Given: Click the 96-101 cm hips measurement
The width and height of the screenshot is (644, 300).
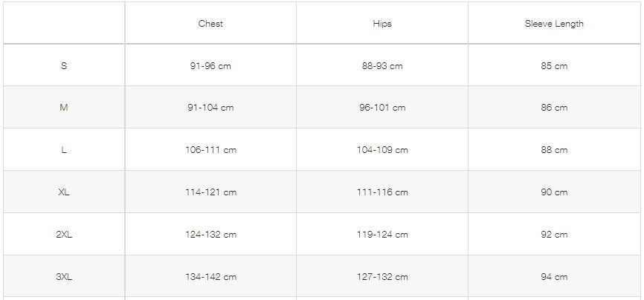Looking at the screenshot, I should pos(382,108).
